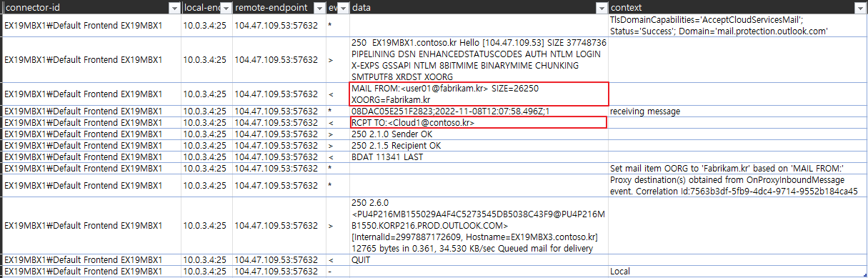Select the RCPT TO Cloud1@contoso.kr cell

[x=479, y=122]
